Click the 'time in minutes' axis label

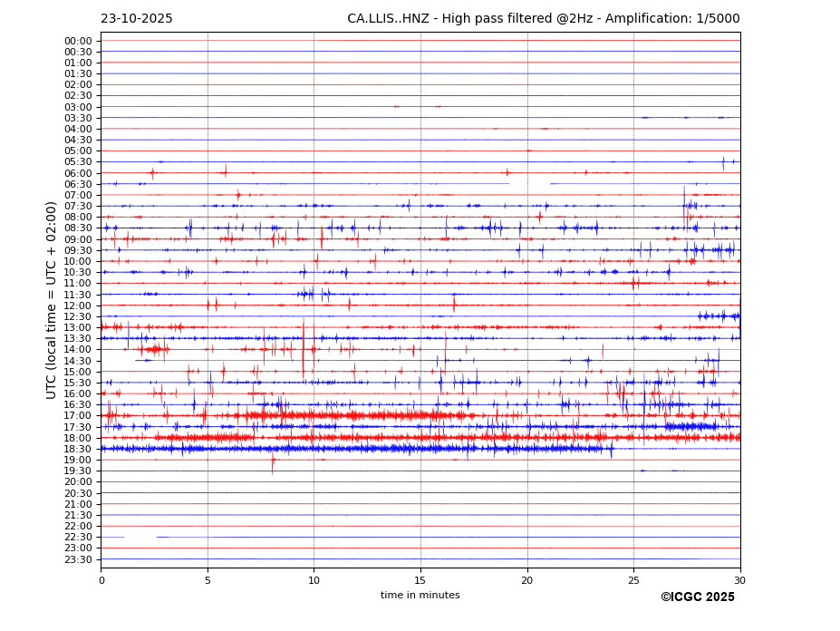click(420, 596)
